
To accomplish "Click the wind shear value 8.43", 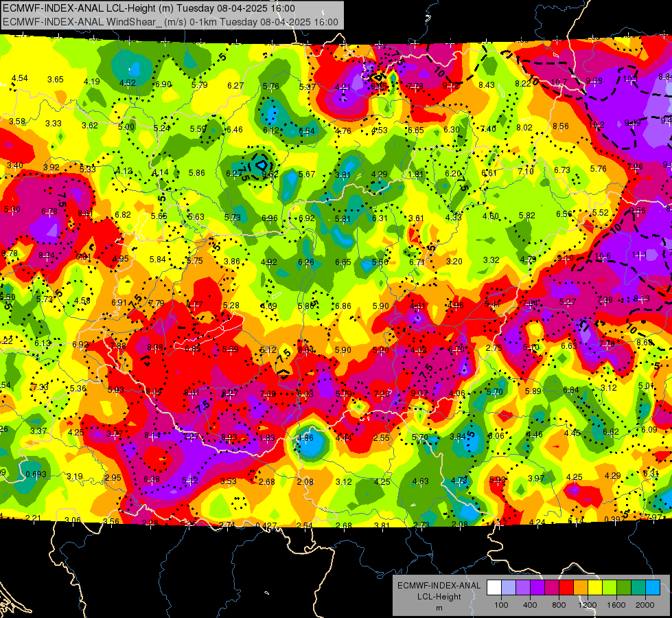I will coord(487,85).
